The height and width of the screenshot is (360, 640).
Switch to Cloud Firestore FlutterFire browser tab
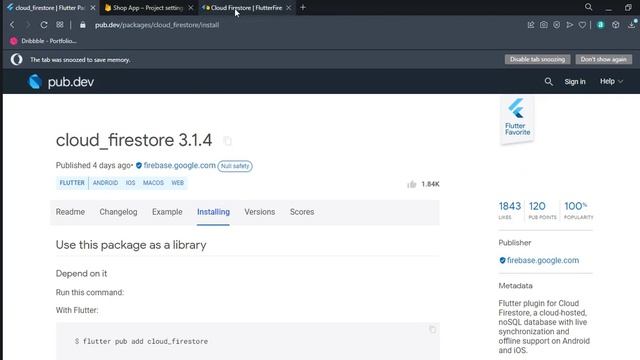246,8
